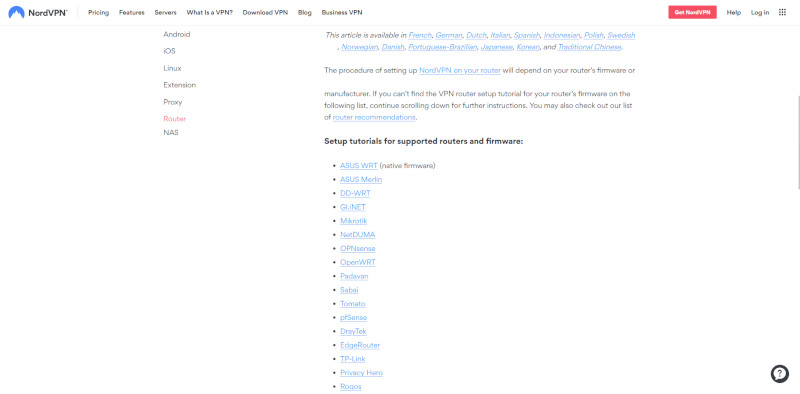Open the Spanish article version
800x394 pixels.
[527, 35]
